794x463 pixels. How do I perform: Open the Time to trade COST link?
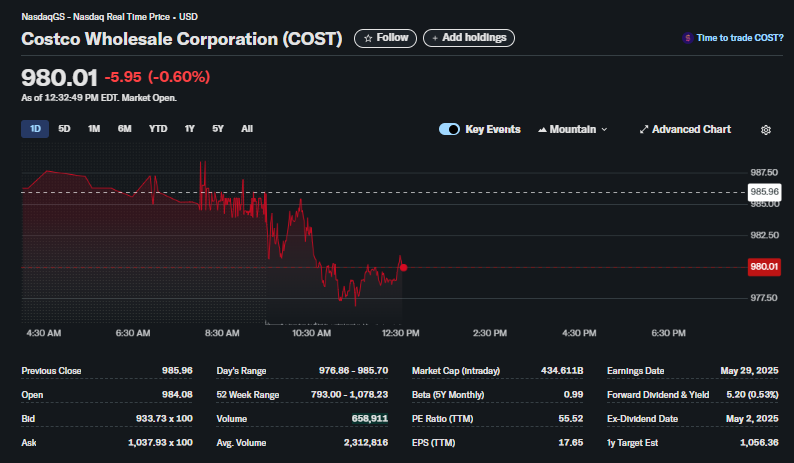[740, 38]
